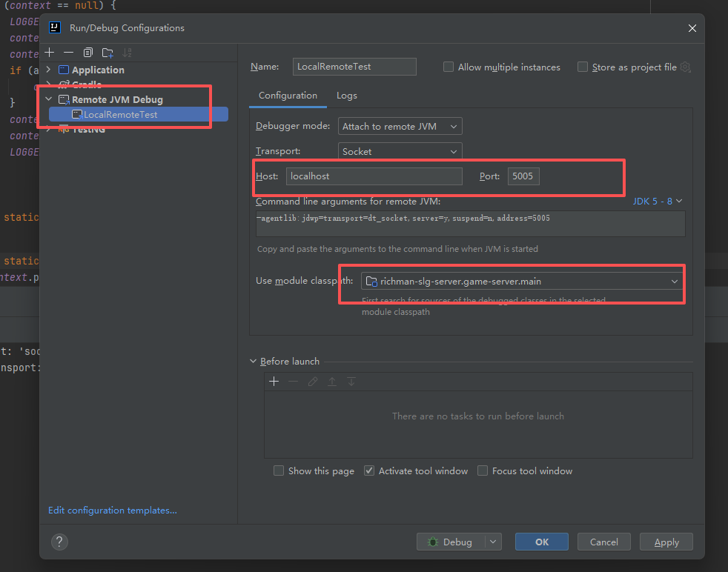Click the Cancel button
Screen dimensions: 728x572
point(603,542)
